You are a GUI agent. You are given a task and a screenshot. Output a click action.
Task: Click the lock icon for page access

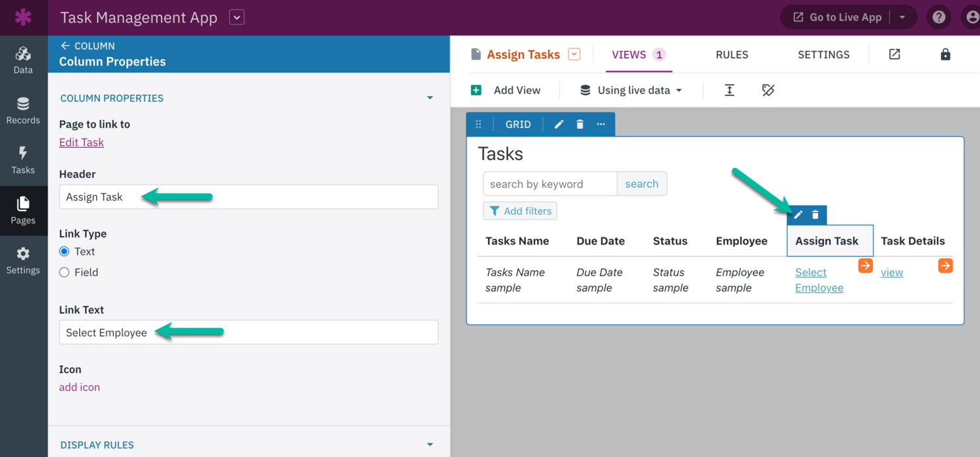[945, 55]
